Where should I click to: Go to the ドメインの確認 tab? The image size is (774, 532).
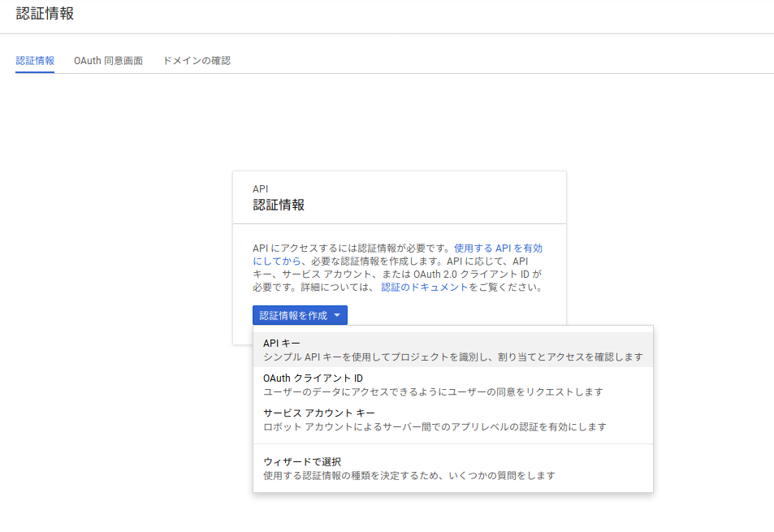point(197,61)
